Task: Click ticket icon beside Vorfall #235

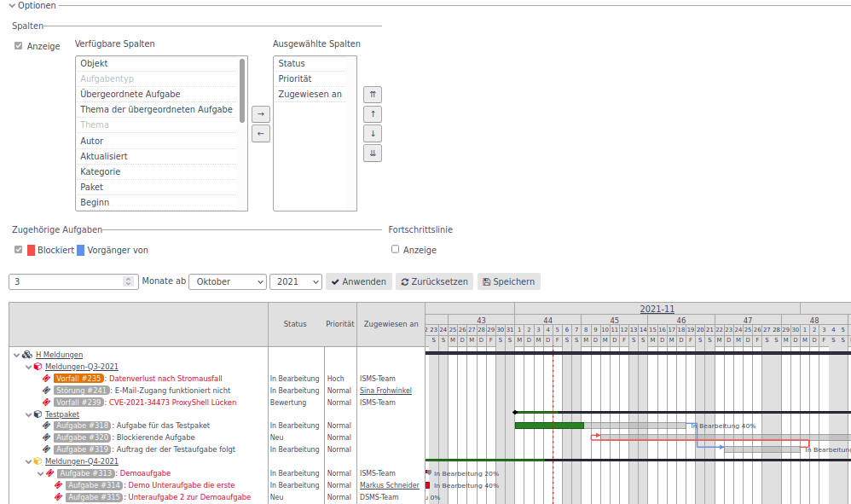Action: click(x=47, y=378)
